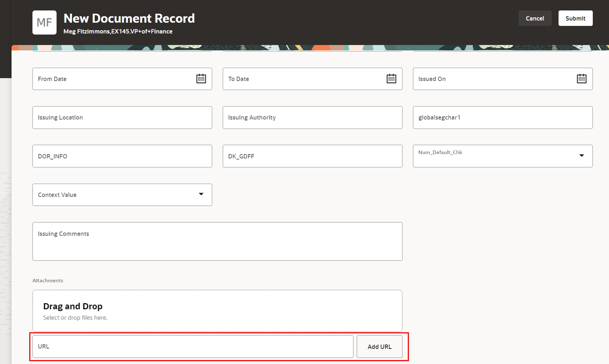This screenshot has height=364, width=609.
Task: Click the Cancel button
Action: pyautogui.click(x=535, y=18)
